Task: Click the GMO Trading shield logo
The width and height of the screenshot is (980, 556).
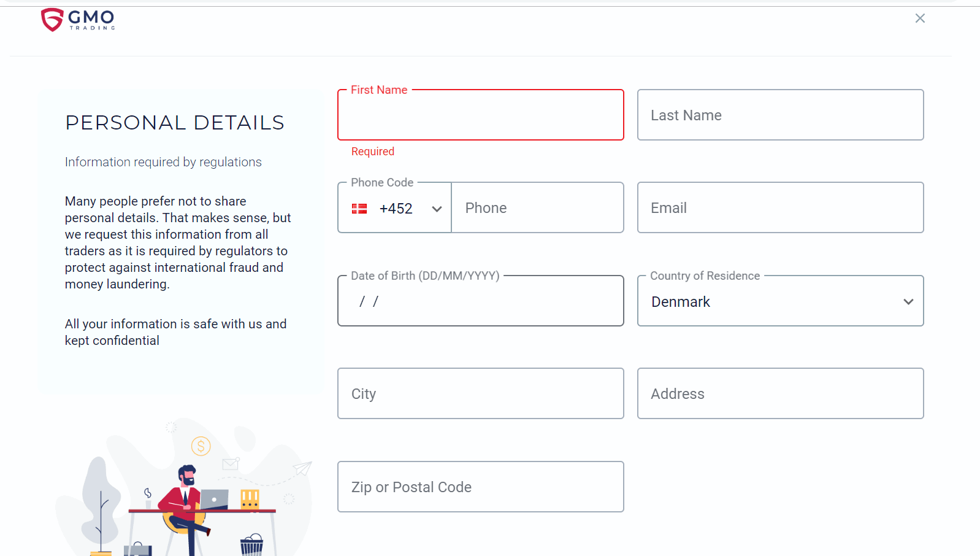Action: (x=52, y=20)
